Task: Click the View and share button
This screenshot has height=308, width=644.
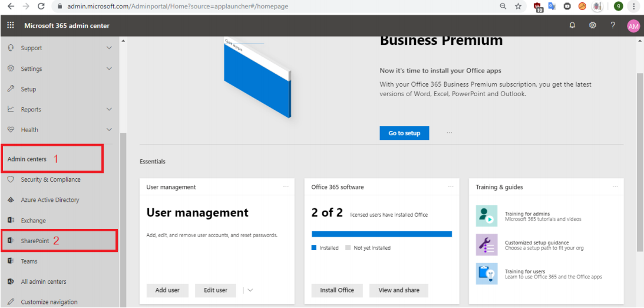Action: (x=399, y=290)
